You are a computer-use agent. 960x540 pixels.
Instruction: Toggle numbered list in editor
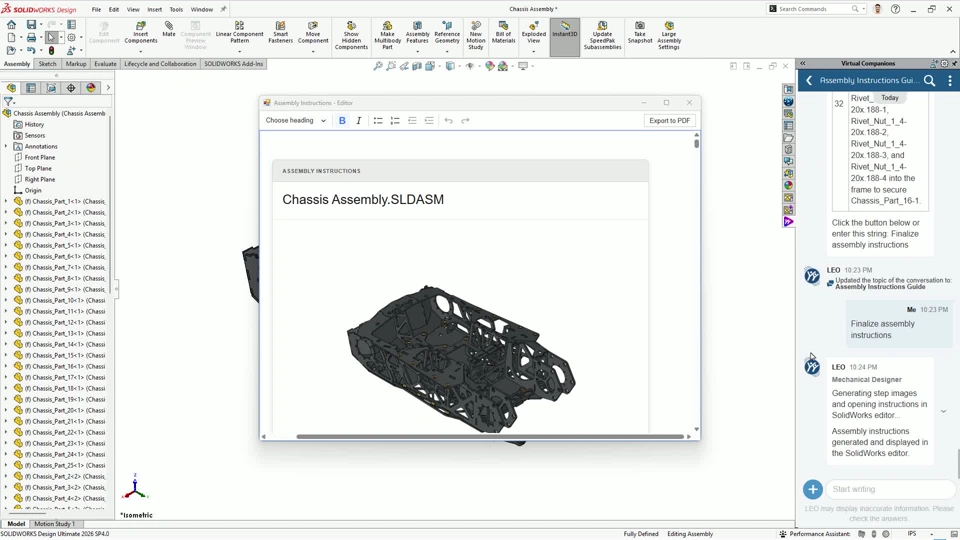click(x=395, y=121)
